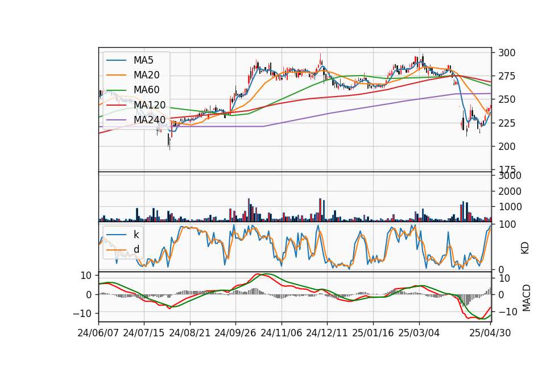Click the 24/12/11 date label
546x392 pixels.
tap(326, 333)
